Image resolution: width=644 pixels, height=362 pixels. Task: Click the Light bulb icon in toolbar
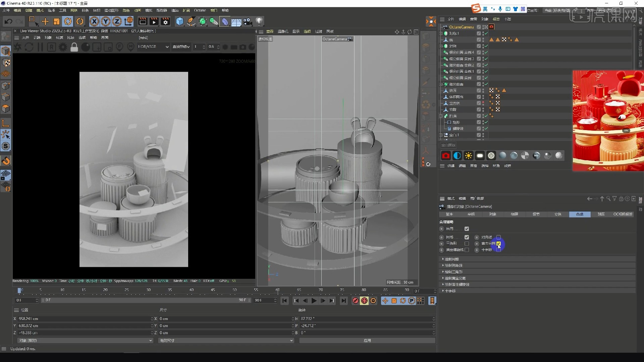tap(259, 21)
